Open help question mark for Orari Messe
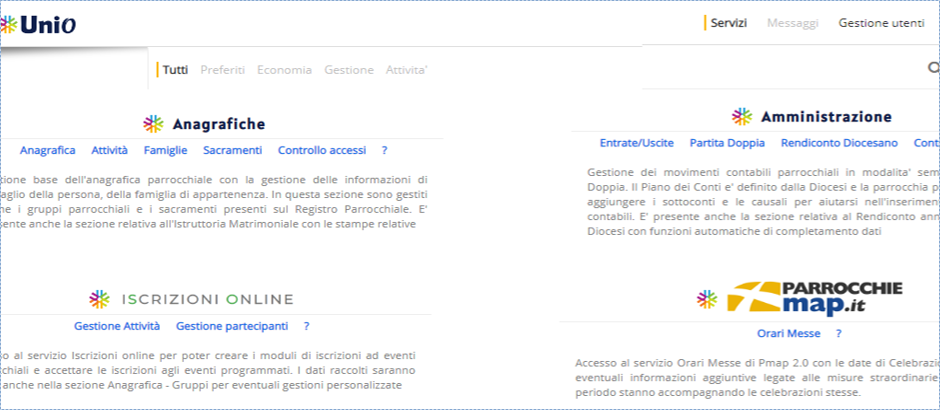Image resolution: width=940 pixels, height=410 pixels. point(838,334)
